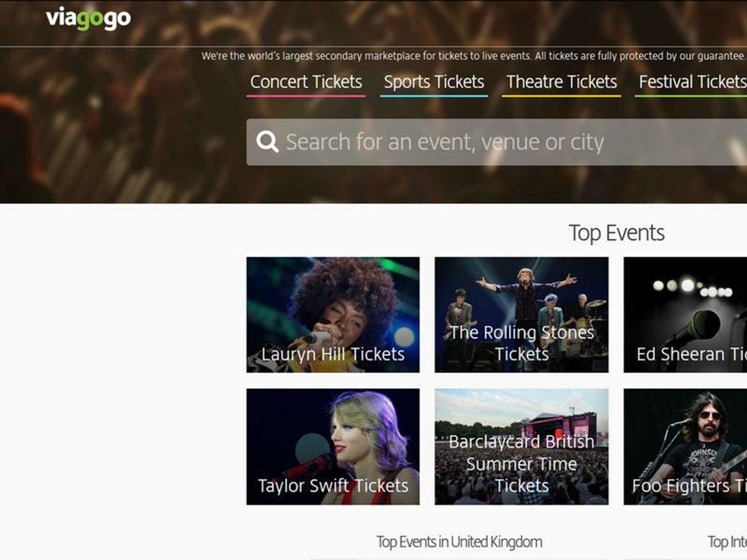The height and width of the screenshot is (560, 747).
Task: Switch to Theatre Tickets
Action: tap(562, 82)
